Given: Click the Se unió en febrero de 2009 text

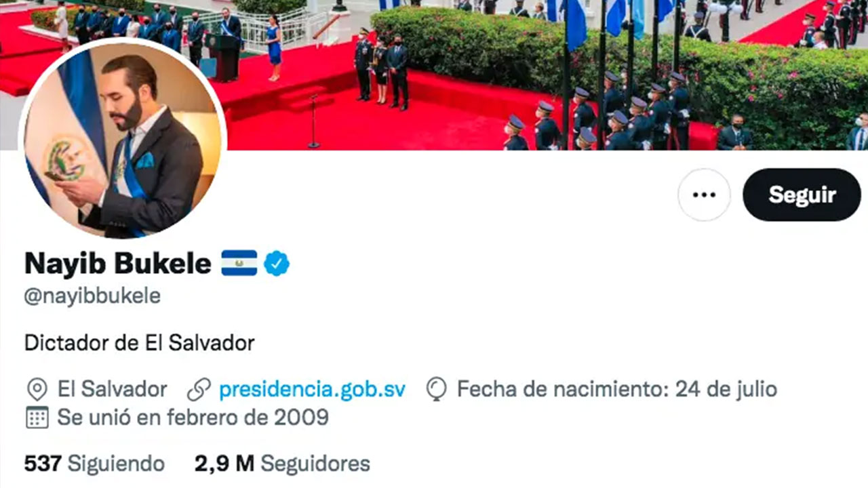Looking at the screenshot, I should (x=193, y=417).
